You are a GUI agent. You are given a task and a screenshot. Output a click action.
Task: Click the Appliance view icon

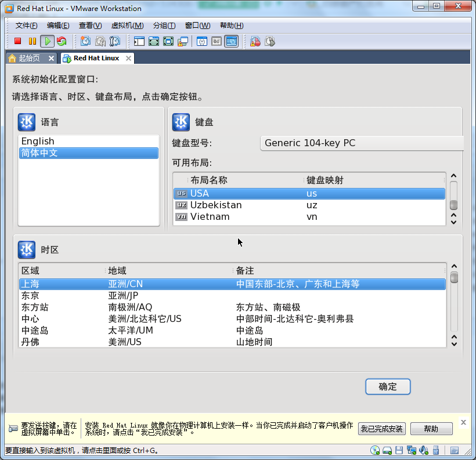217,41
